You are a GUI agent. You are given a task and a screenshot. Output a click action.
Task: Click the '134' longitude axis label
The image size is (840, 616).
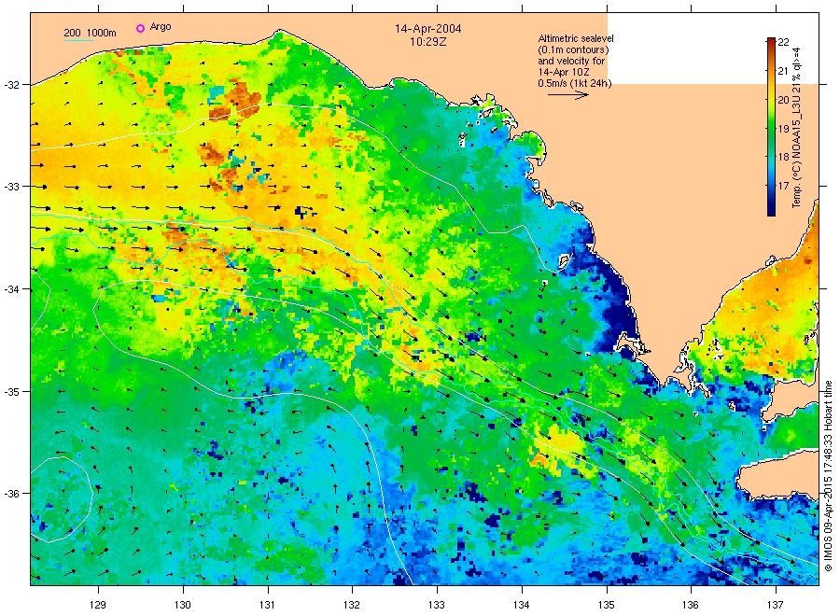pyautogui.click(x=521, y=606)
